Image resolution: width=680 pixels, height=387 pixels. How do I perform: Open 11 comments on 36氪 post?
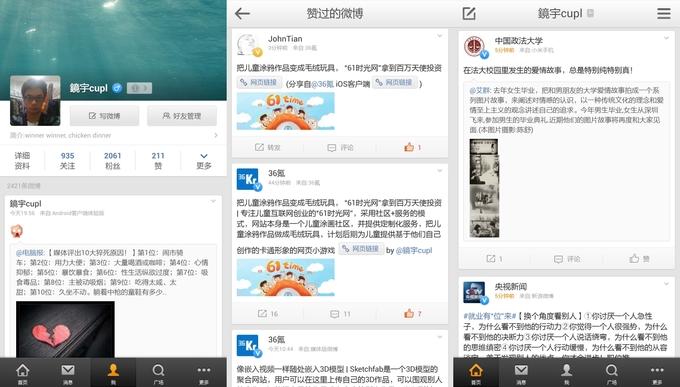point(340,313)
